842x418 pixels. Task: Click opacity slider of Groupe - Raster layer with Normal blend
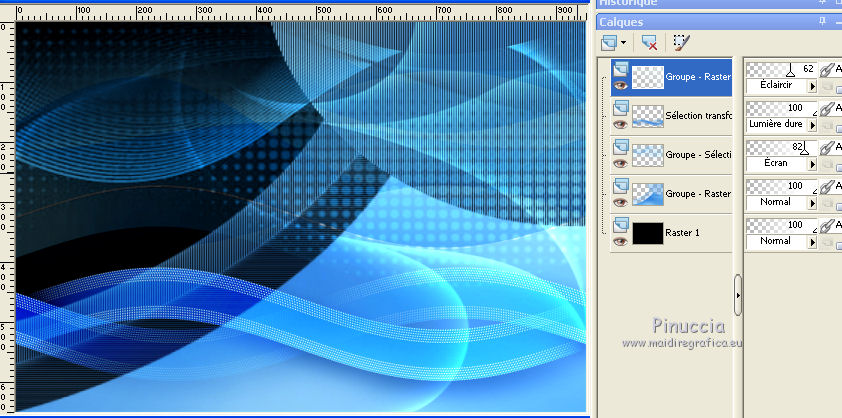[x=781, y=186]
